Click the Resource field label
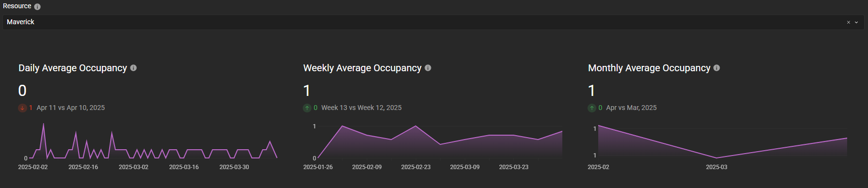868x188 pixels. pyautogui.click(x=17, y=6)
